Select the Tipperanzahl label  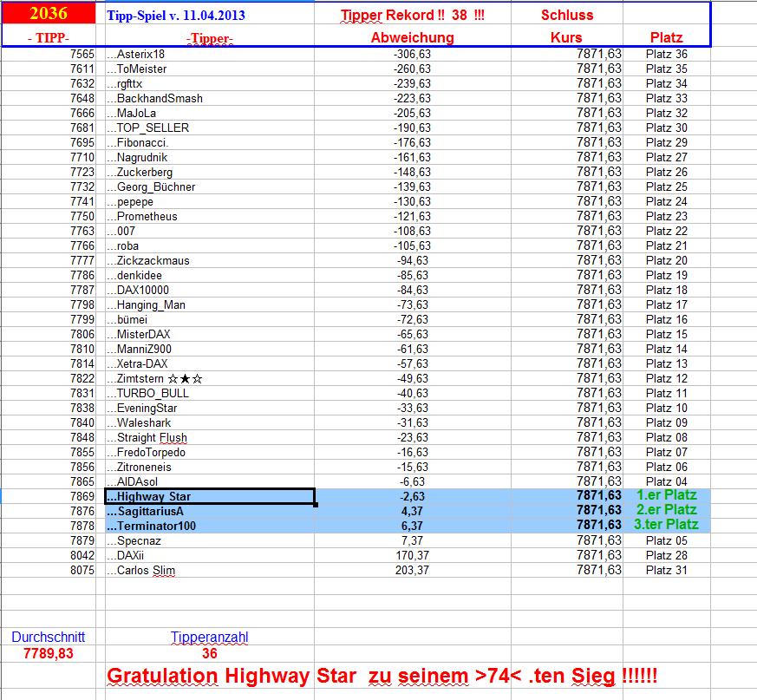(210, 638)
